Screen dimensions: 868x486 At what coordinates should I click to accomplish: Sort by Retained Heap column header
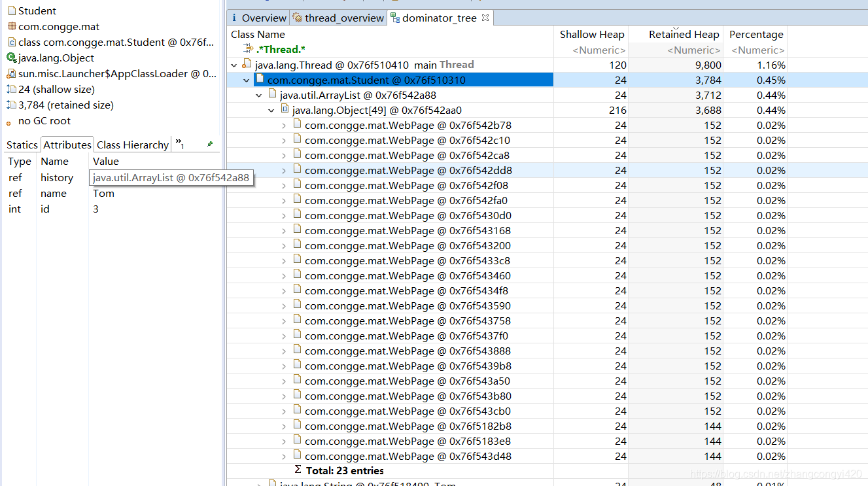pyautogui.click(x=684, y=34)
